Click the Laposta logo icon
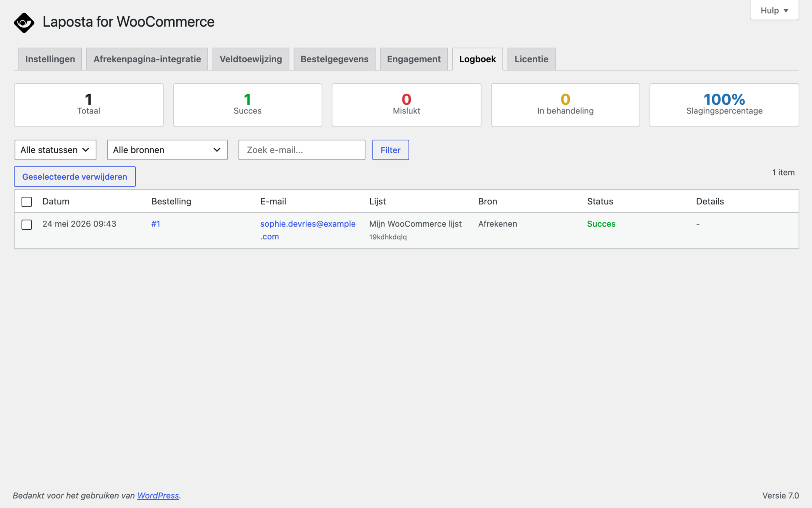The width and height of the screenshot is (812, 508). (x=24, y=23)
